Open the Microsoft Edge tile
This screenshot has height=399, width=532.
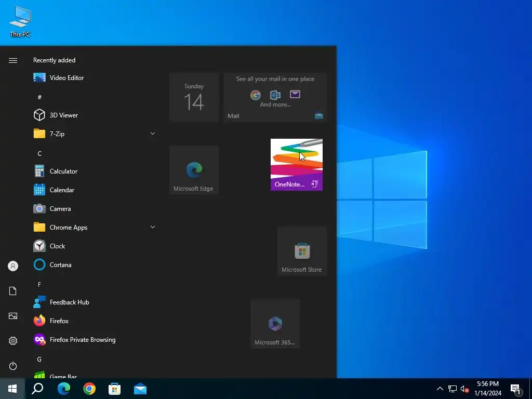pos(194,170)
